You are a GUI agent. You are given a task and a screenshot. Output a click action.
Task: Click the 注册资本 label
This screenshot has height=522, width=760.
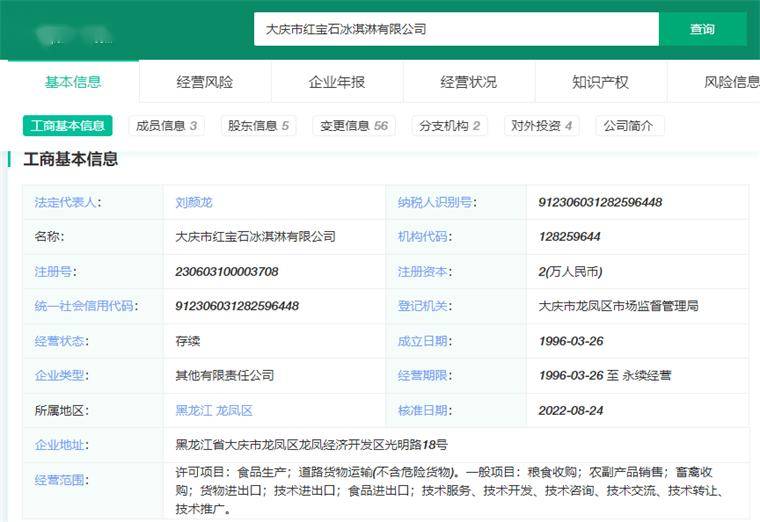click(x=424, y=271)
